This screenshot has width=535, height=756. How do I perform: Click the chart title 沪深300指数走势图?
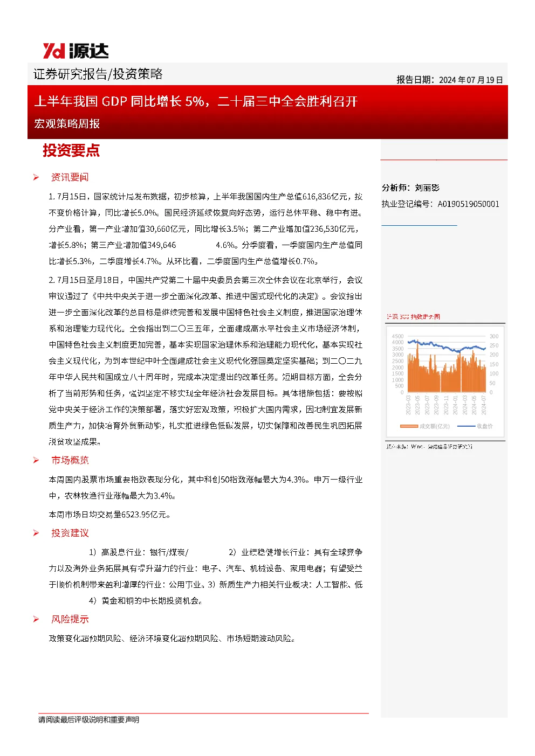coord(413,316)
